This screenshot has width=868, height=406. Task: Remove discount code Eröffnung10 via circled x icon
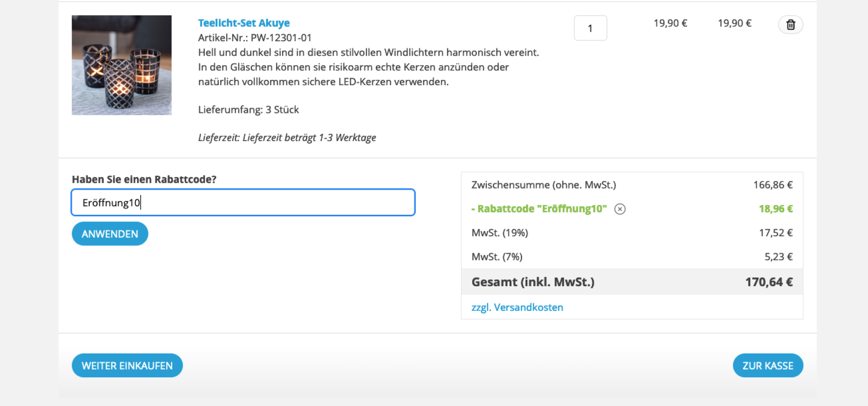[x=620, y=209]
